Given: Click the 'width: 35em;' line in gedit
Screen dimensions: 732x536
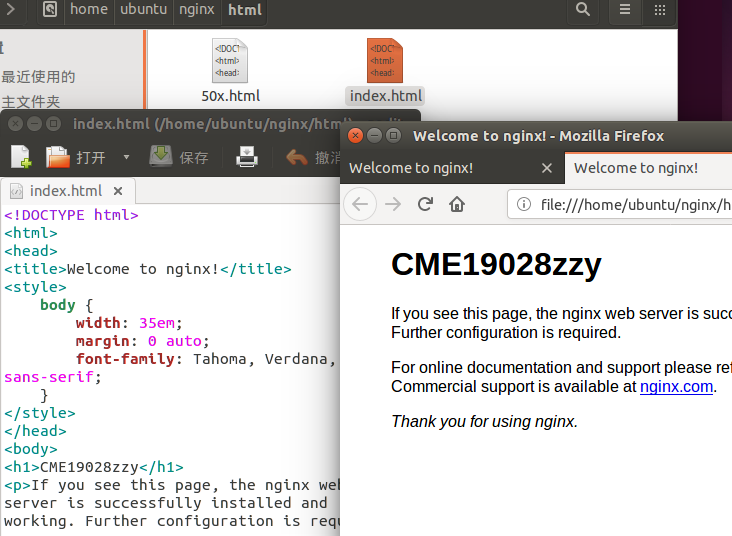Looking at the screenshot, I should [x=129, y=323].
